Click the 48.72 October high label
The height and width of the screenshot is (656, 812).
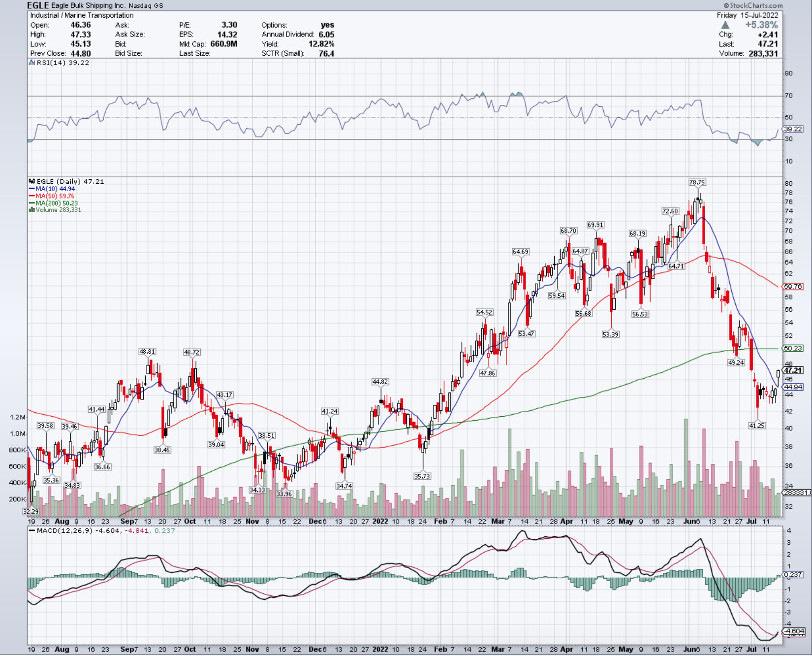(x=191, y=352)
